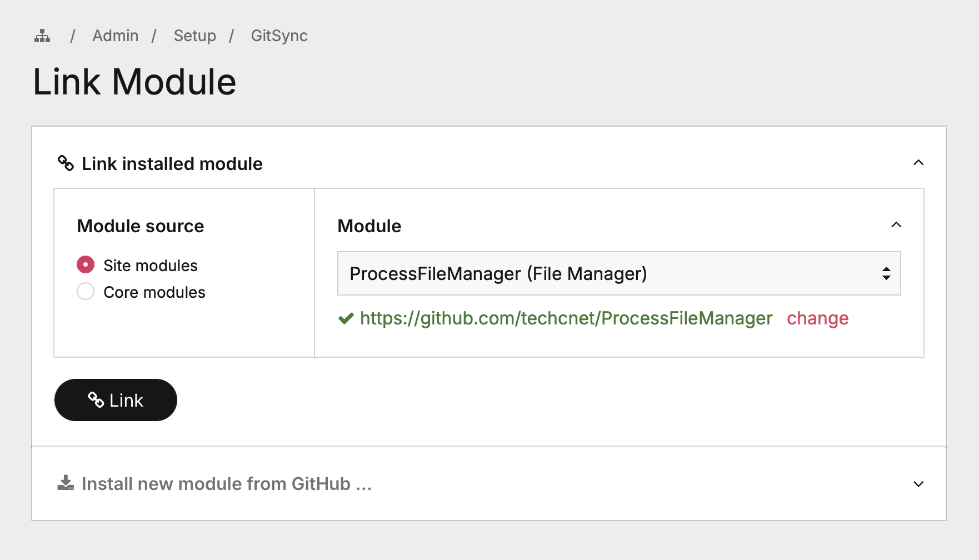
Task: Open GitSync breadcrumb link
Action: [279, 36]
